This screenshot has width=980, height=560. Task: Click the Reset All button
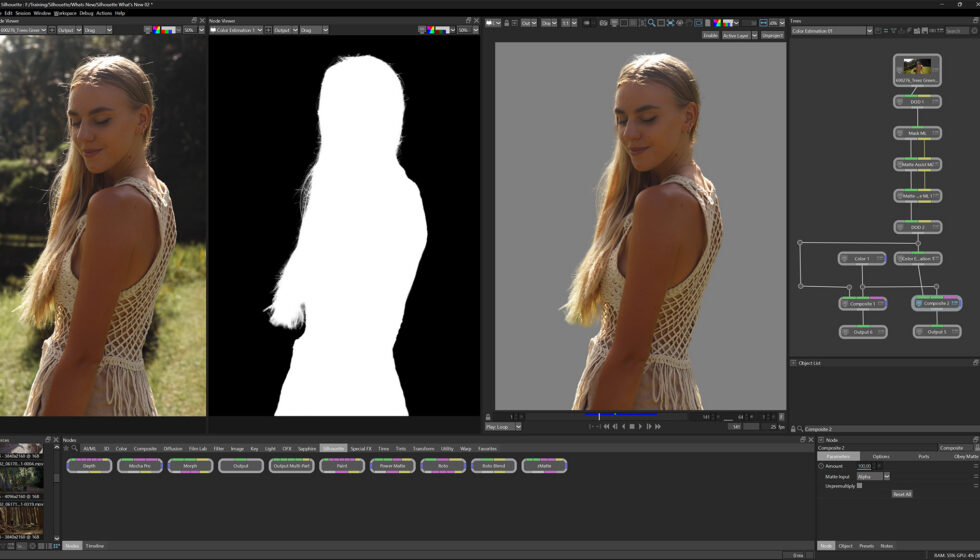tap(902, 494)
